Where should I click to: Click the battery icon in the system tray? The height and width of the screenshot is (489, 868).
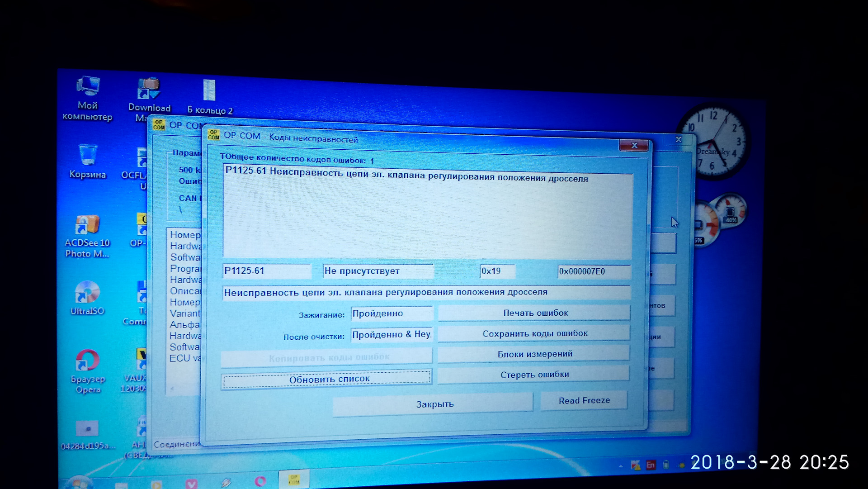pos(666,465)
